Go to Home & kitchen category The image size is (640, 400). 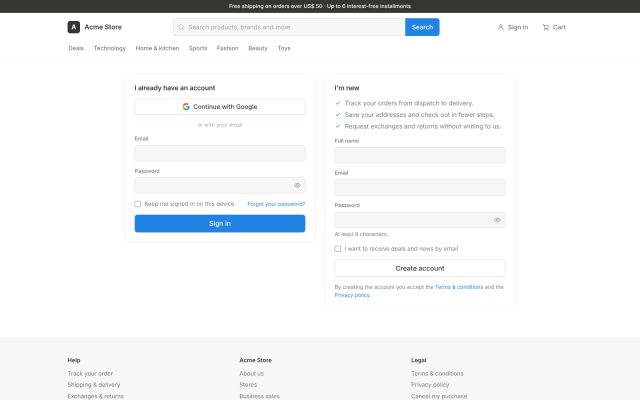click(157, 48)
